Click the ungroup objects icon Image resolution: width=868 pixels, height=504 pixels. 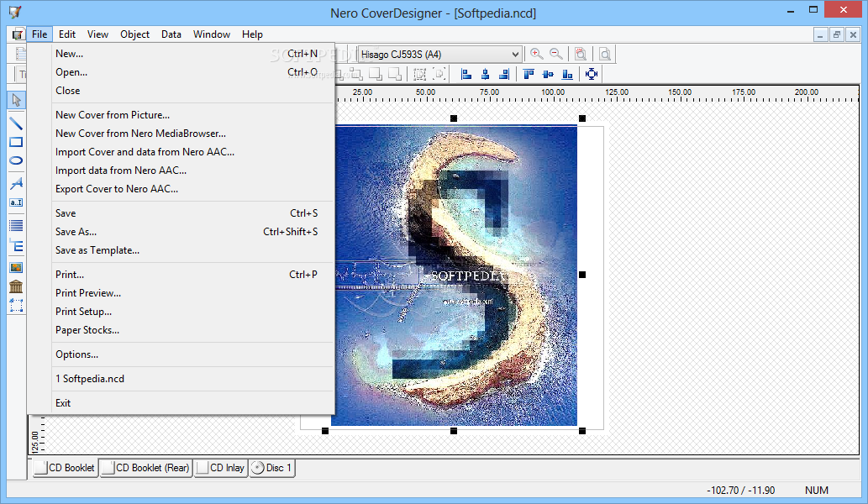click(x=439, y=74)
